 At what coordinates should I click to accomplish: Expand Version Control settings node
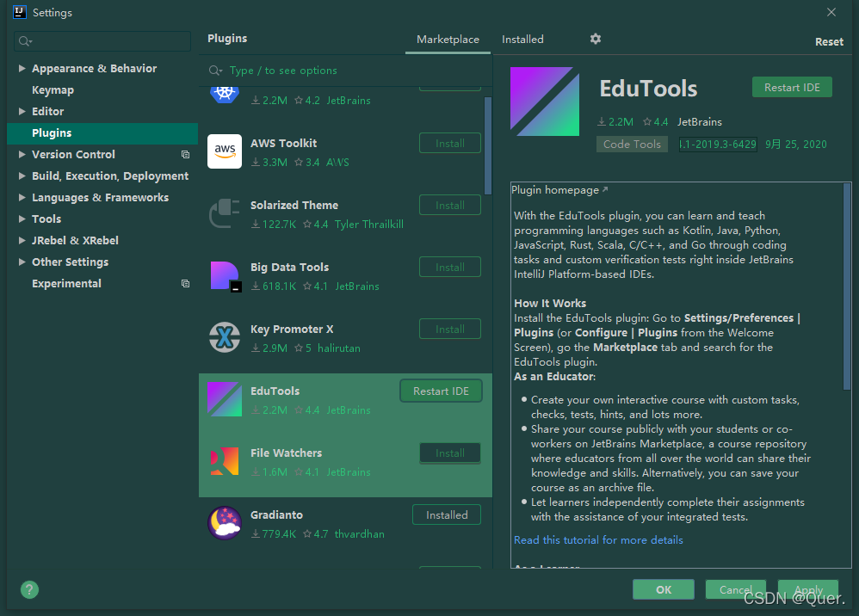click(x=22, y=154)
